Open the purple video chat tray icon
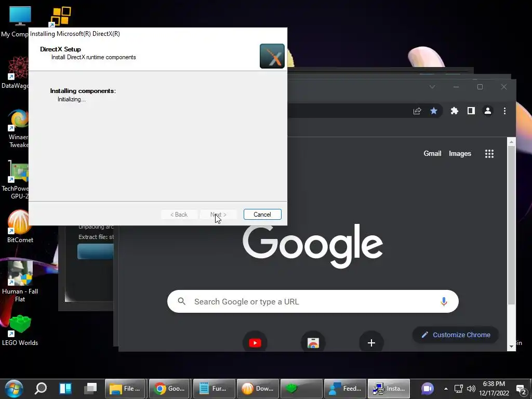The height and width of the screenshot is (399, 532). (x=427, y=389)
